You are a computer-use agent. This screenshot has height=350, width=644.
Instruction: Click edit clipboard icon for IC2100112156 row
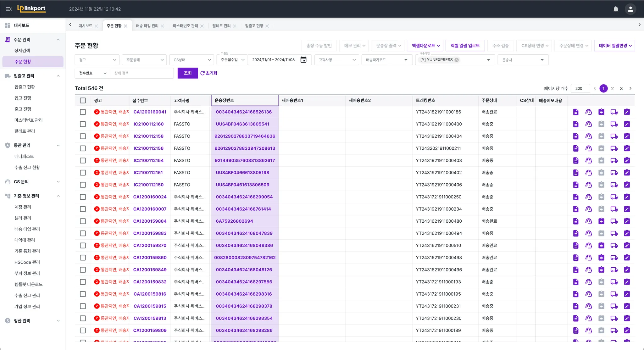627,148
